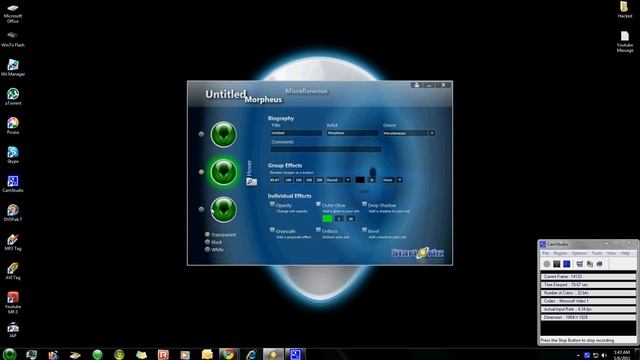Open the Microsoft Office desktop icon
The height and width of the screenshot is (360, 640).
pyautogui.click(x=13, y=13)
